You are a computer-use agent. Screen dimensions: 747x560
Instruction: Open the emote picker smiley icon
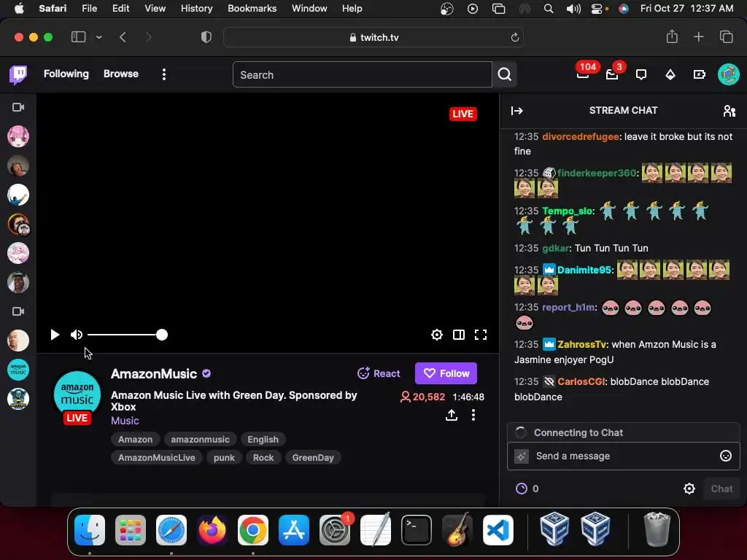[726, 456]
